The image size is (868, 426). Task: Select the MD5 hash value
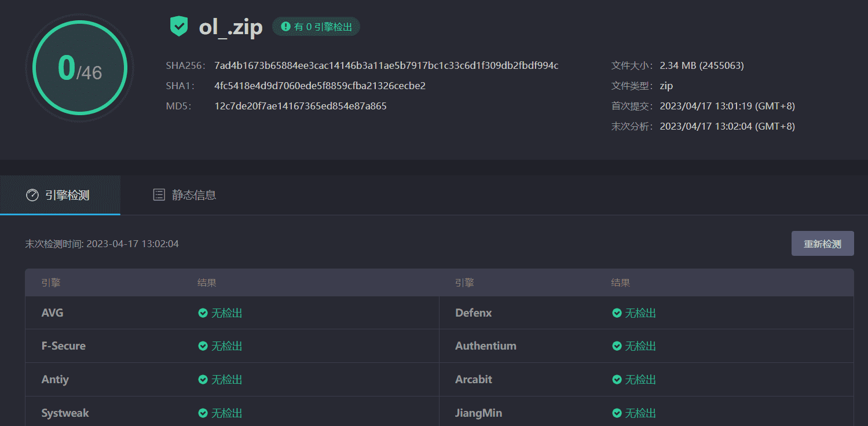(301, 106)
